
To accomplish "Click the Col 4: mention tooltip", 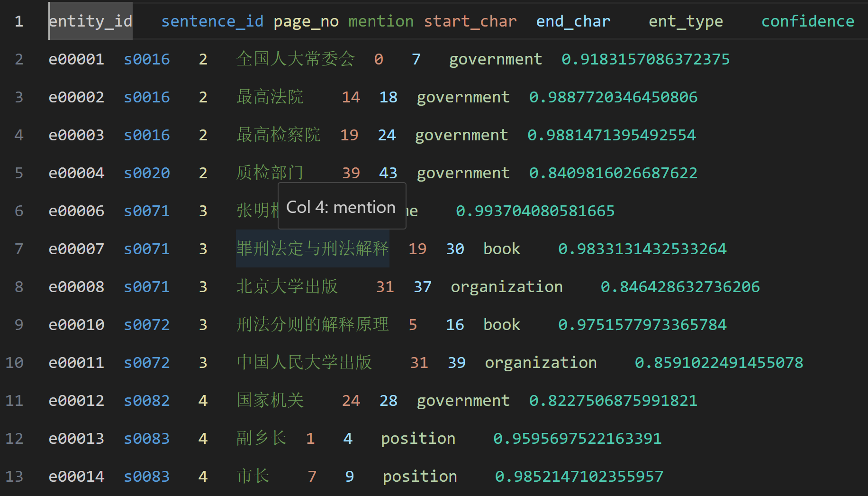I will (341, 206).
